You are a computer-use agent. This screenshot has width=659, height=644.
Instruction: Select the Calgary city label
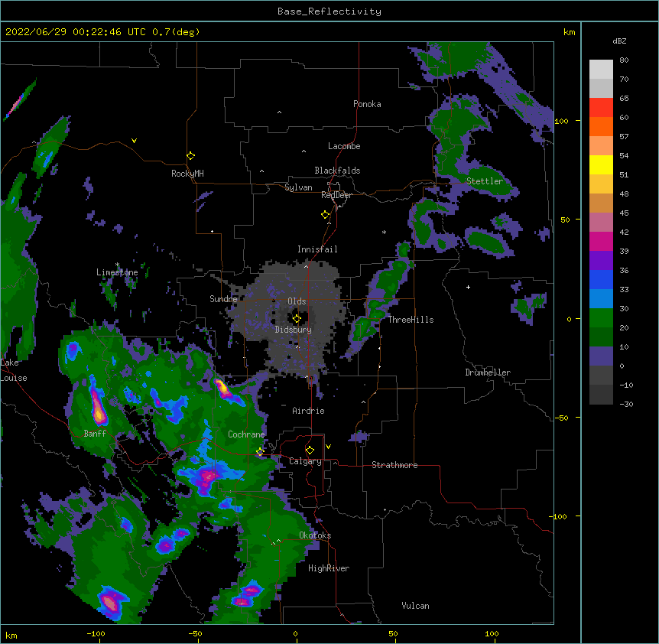305,461
